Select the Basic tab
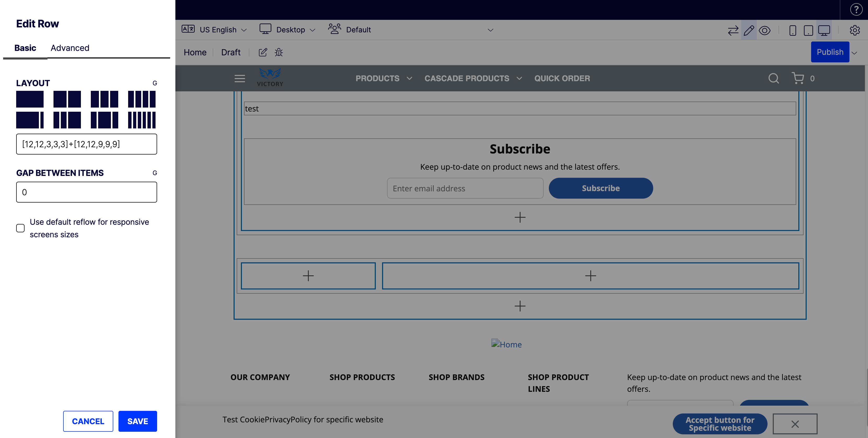Viewport: 868px width, 438px height. 25,48
